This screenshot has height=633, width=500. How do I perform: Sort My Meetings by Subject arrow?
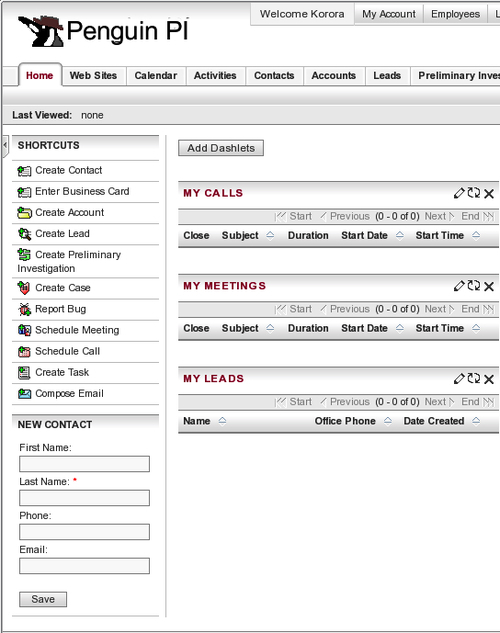[x=270, y=329]
